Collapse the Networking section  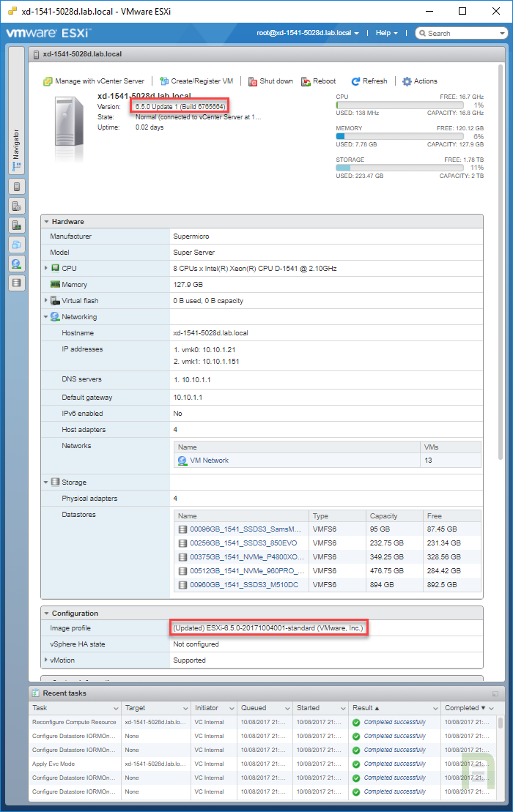pos(46,317)
